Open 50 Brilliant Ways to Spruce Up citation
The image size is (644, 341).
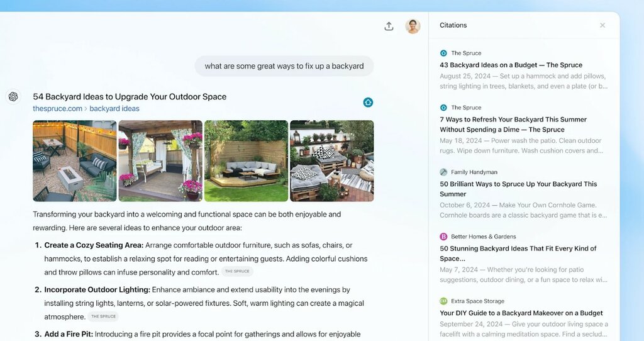point(518,189)
